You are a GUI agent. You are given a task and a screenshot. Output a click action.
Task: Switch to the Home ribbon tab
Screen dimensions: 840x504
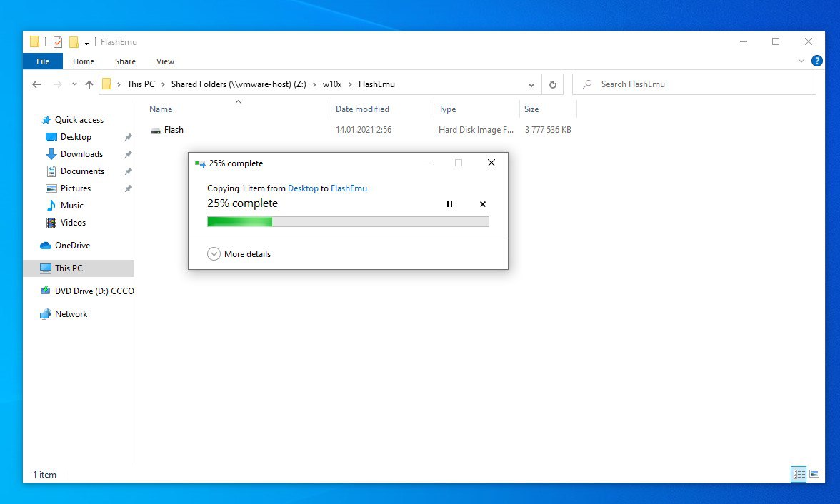(83, 61)
